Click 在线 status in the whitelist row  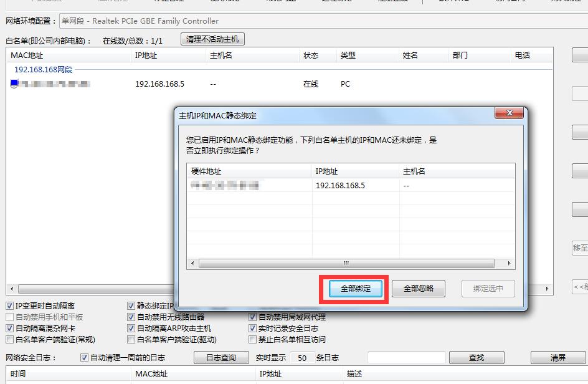tap(311, 84)
